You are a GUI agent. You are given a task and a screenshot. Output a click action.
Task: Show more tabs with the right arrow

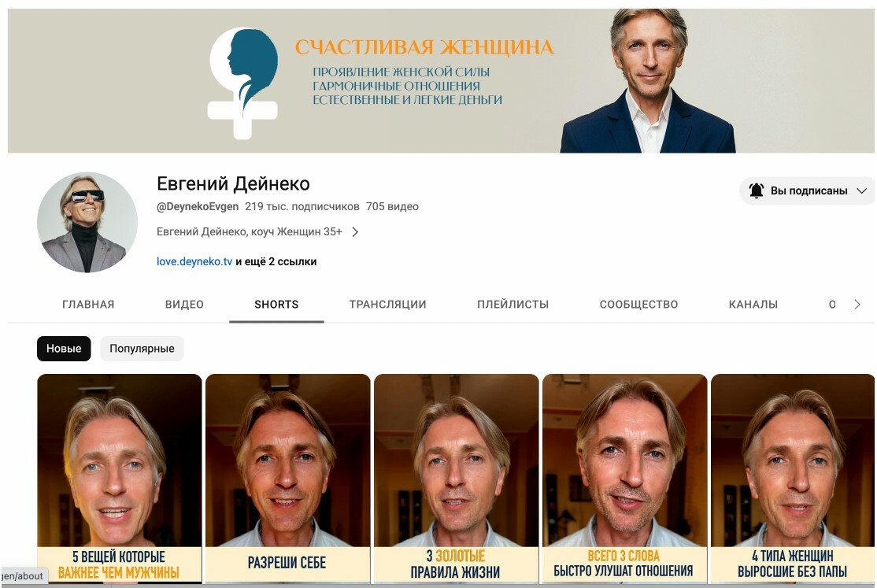857,305
